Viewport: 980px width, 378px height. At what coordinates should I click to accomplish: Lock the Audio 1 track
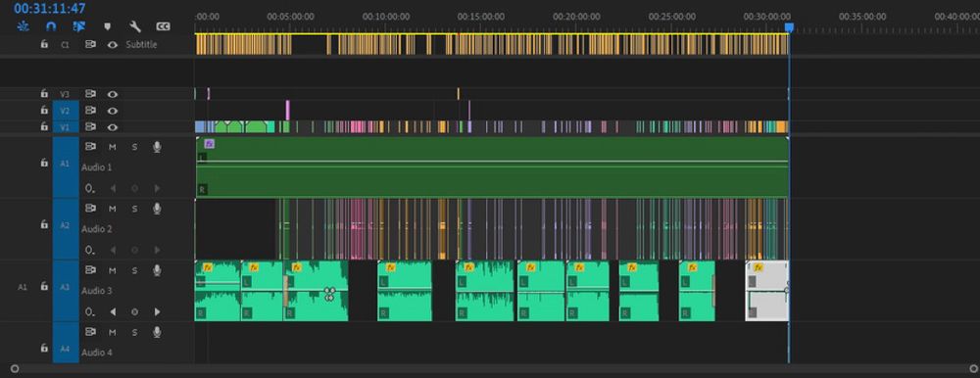tap(44, 163)
